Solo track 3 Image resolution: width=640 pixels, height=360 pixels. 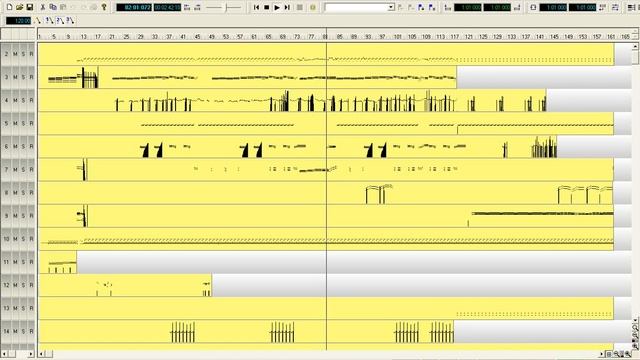coord(23,77)
